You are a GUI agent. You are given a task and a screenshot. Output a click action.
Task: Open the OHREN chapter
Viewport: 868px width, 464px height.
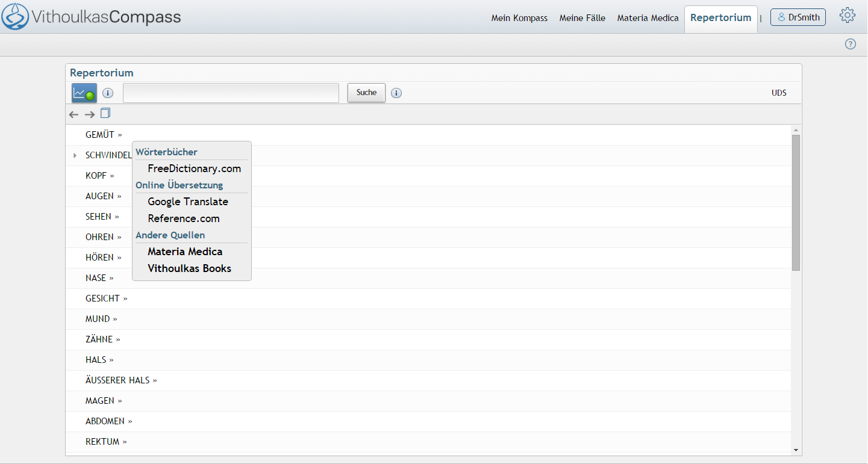tap(104, 237)
